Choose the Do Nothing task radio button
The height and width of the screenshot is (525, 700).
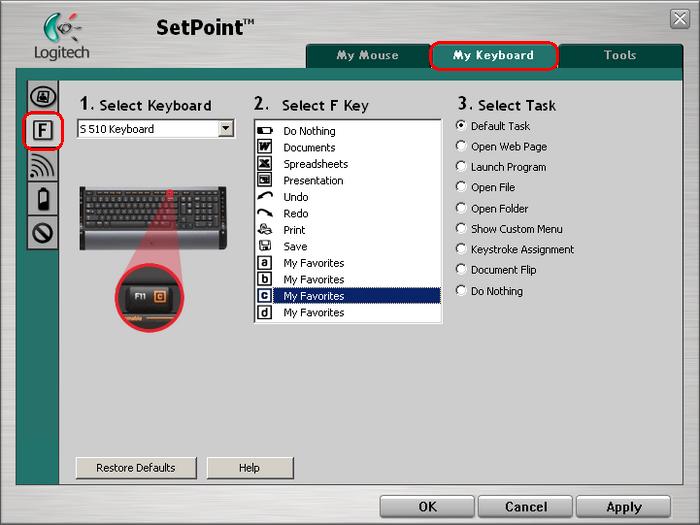click(x=461, y=290)
